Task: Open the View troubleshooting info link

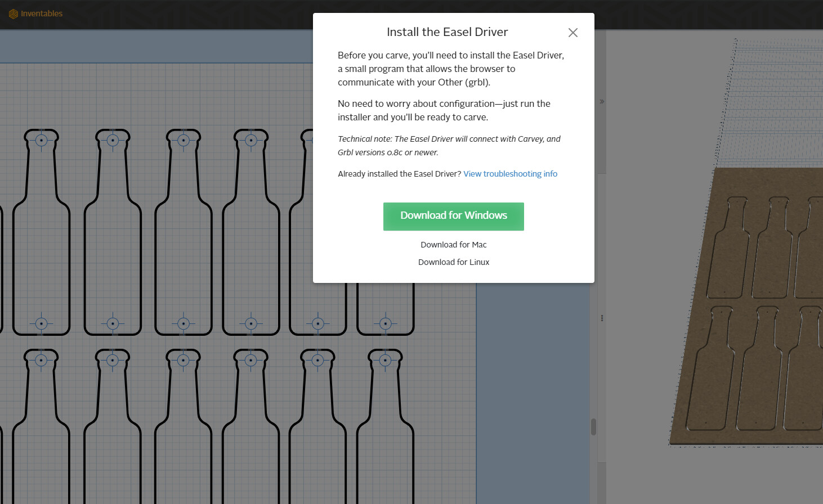Action: [x=510, y=174]
